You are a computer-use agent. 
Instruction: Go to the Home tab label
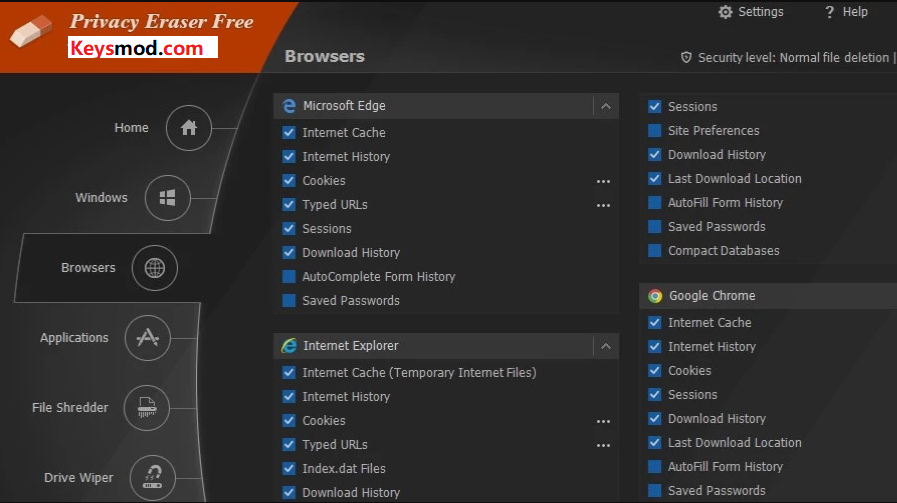[131, 128]
